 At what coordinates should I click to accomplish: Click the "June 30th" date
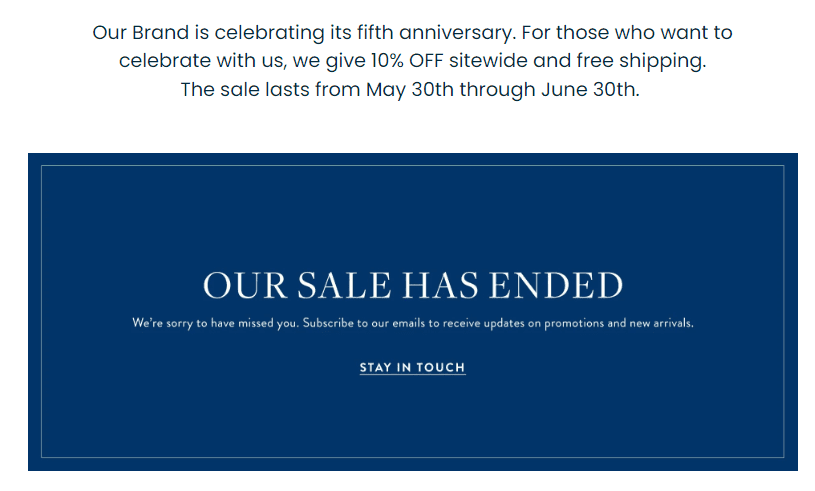click(588, 89)
